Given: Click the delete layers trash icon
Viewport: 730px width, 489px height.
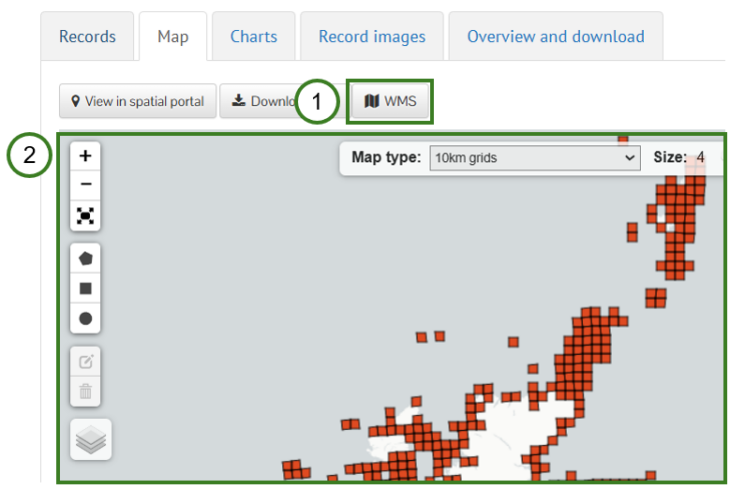Looking at the screenshot, I should pos(85,391).
